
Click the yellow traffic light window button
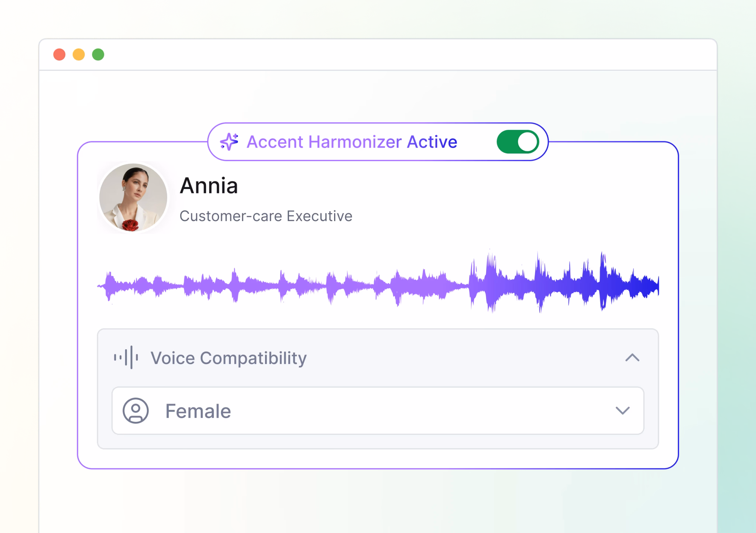click(79, 54)
